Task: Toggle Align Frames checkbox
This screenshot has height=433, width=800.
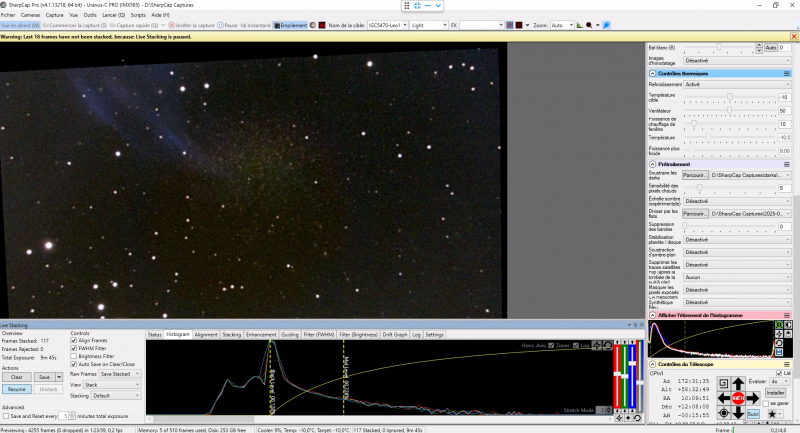Action: pos(73,340)
